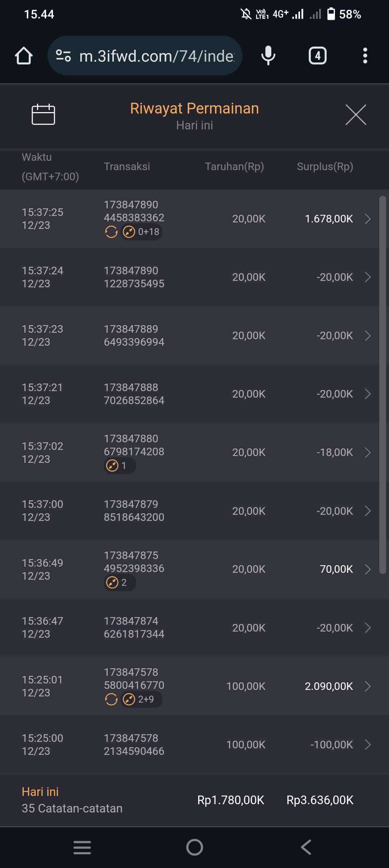The width and height of the screenshot is (389, 868).
Task: Tap the Android back navigation button
Action: pyautogui.click(x=306, y=847)
